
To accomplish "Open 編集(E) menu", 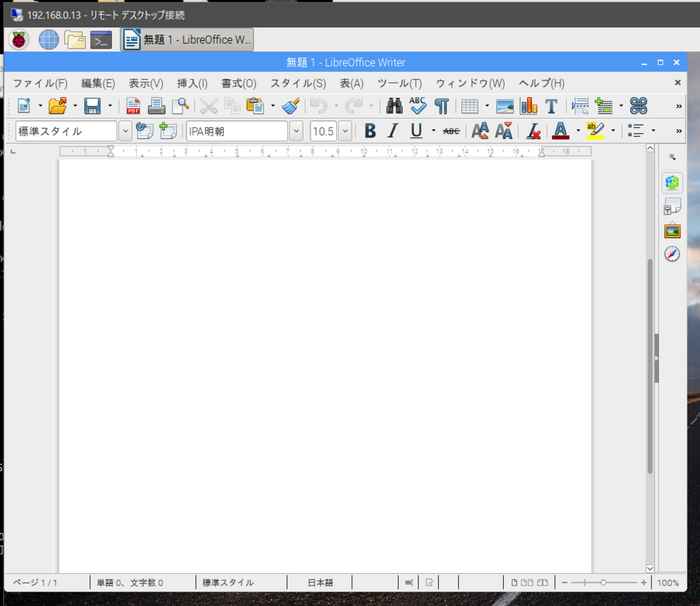I will point(98,83).
